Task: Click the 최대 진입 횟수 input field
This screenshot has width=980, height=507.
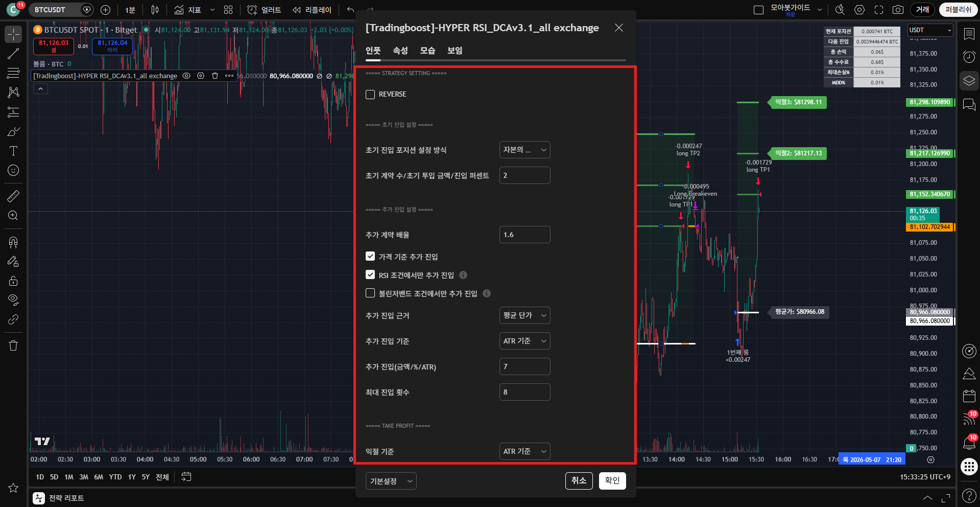Action: pos(524,392)
